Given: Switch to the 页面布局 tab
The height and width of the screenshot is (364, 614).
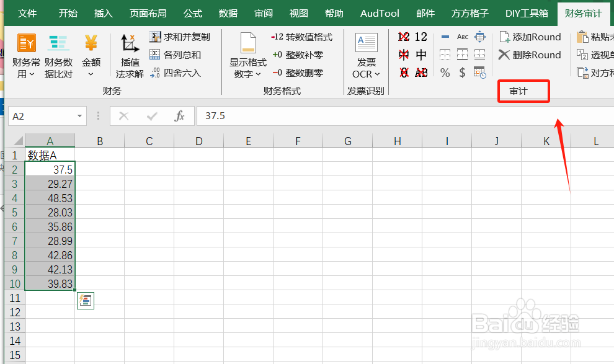Looking at the screenshot, I should click(x=148, y=13).
